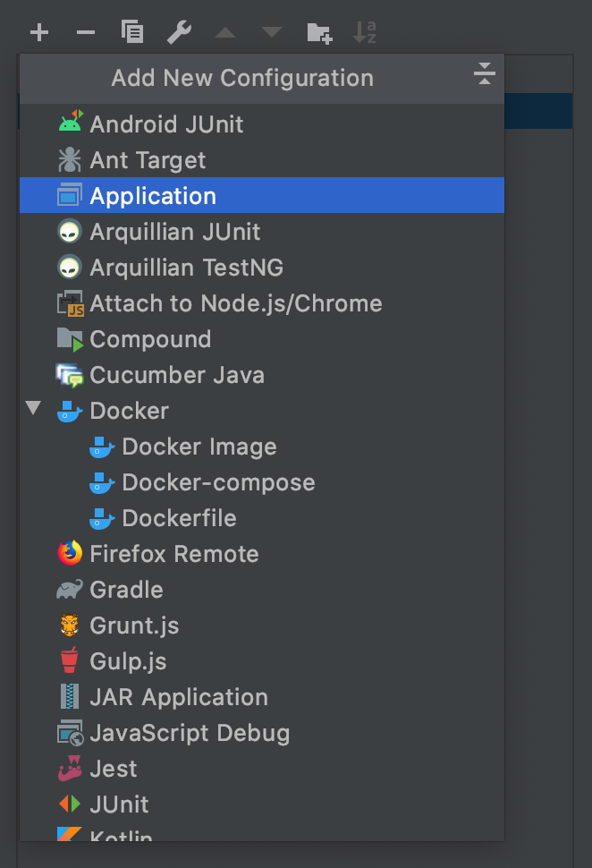Image resolution: width=592 pixels, height=868 pixels.
Task: Select Ant Target configuration type
Action: coord(262,160)
